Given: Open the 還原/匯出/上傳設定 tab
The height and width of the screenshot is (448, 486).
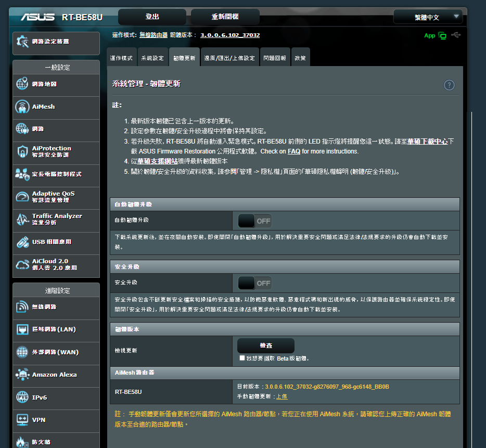Looking at the screenshot, I should pyautogui.click(x=229, y=58).
